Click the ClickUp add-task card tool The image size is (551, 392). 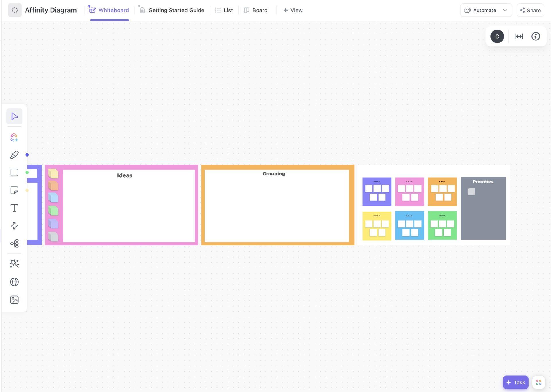coord(14,137)
